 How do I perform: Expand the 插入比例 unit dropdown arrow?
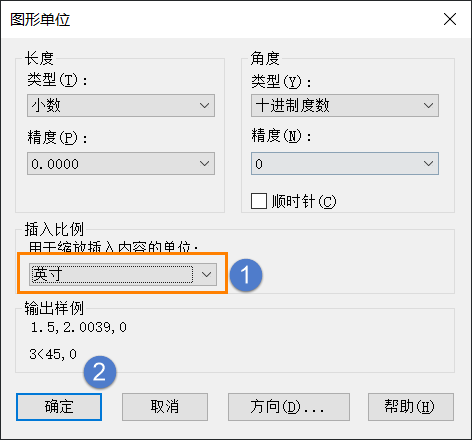(206, 274)
